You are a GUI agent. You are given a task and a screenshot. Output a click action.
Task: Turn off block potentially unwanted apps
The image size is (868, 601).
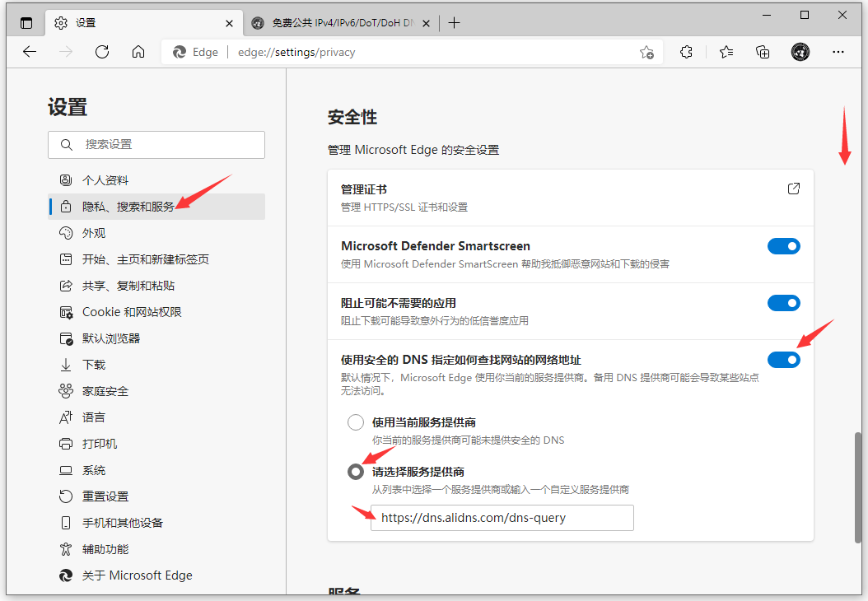pyautogui.click(x=783, y=303)
